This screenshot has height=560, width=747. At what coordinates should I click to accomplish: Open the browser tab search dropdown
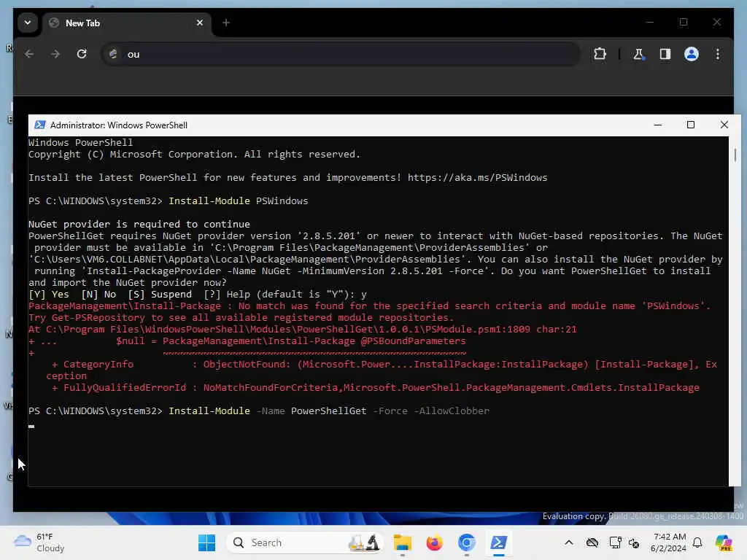tap(28, 23)
